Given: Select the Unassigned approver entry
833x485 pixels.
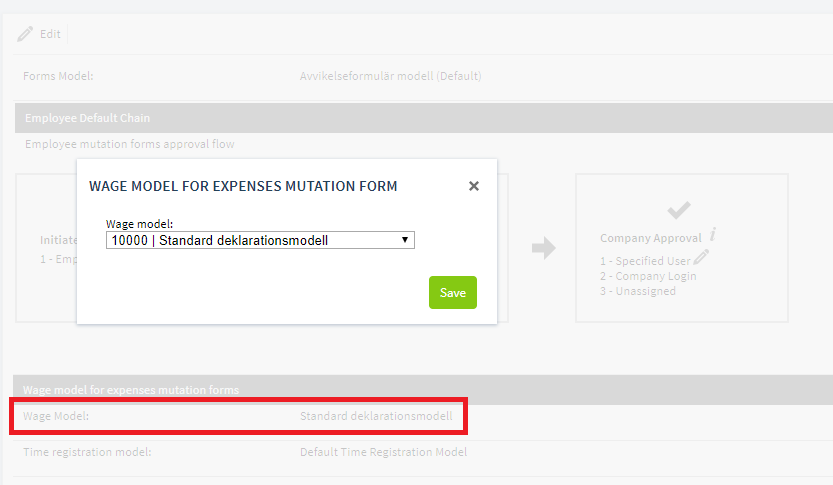Looking at the screenshot, I should coord(638,291).
